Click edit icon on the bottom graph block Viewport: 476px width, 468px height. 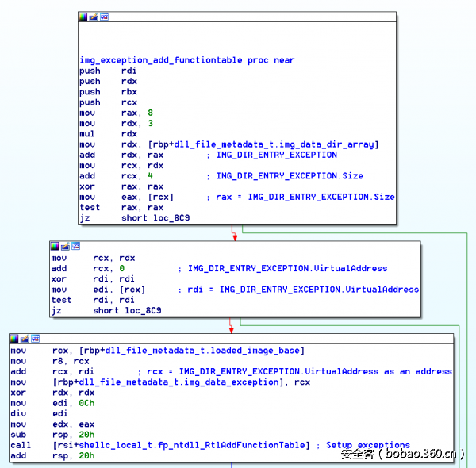(25, 339)
